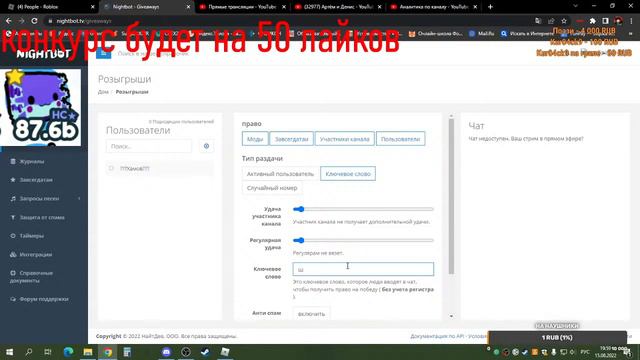Open Discord from the taskbar
This screenshot has width=640, height=360.
[166, 352]
